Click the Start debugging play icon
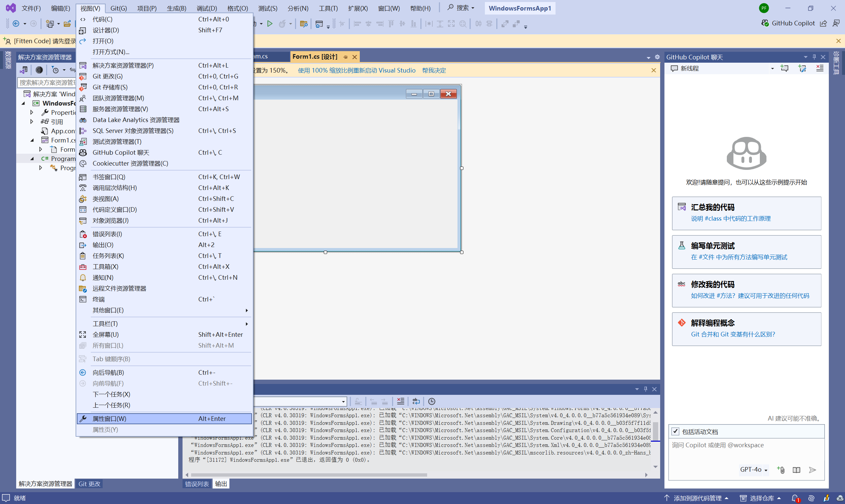This screenshot has width=845, height=504. click(270, 24)
